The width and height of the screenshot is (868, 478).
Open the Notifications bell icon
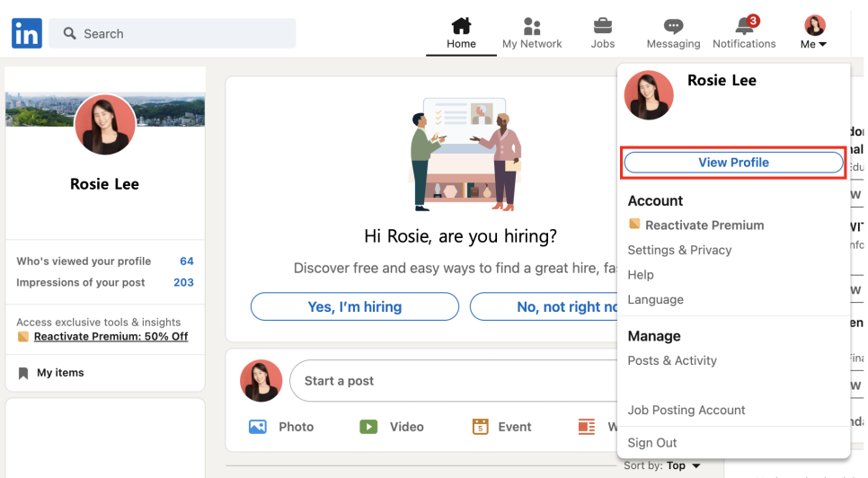point(745,25)
